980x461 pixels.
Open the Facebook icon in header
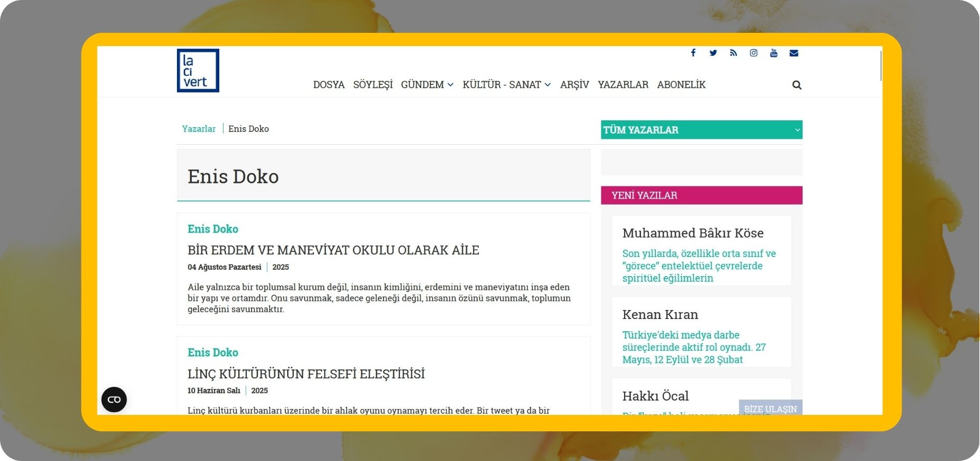click(693, 52)
